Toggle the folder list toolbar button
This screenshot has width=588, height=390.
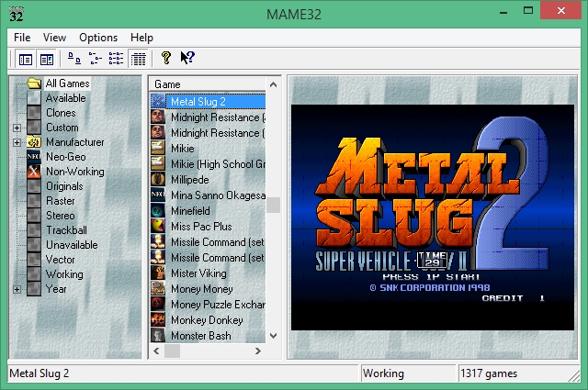click(x=26, y=60)
